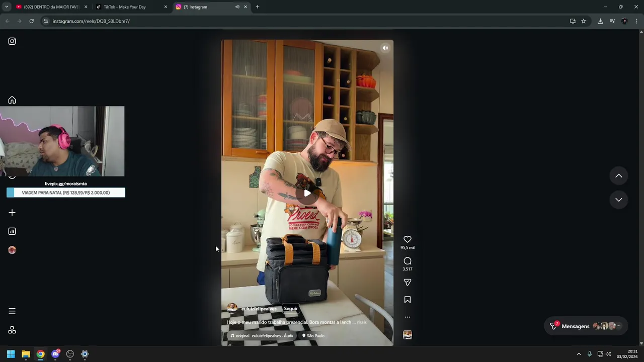644x362 pixels.
Task: Open the Chrome profile avatar
Action: (624, 21)
